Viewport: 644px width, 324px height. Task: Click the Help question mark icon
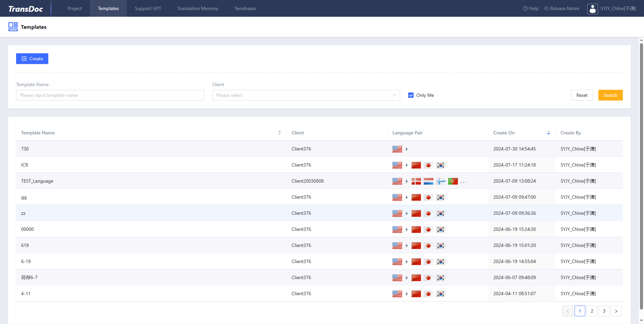(525, 8)
